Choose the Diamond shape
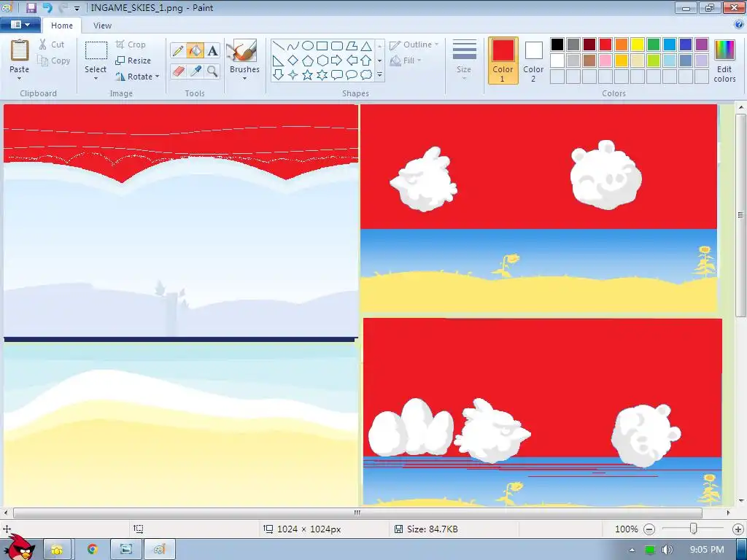The width and height of the screenshot is (747, 560). (x=293, y=61)
